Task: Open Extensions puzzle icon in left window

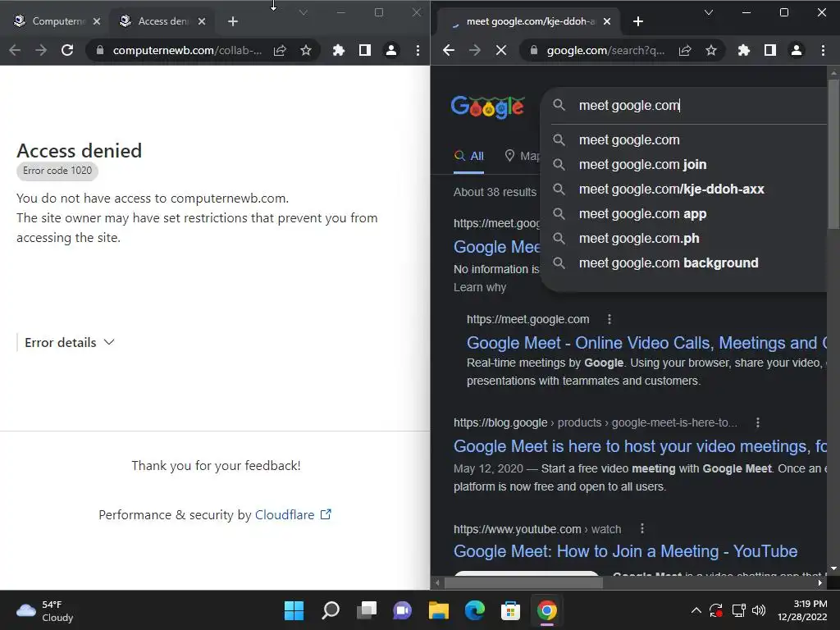Action: pyautogui.click(x=339, y=50)
